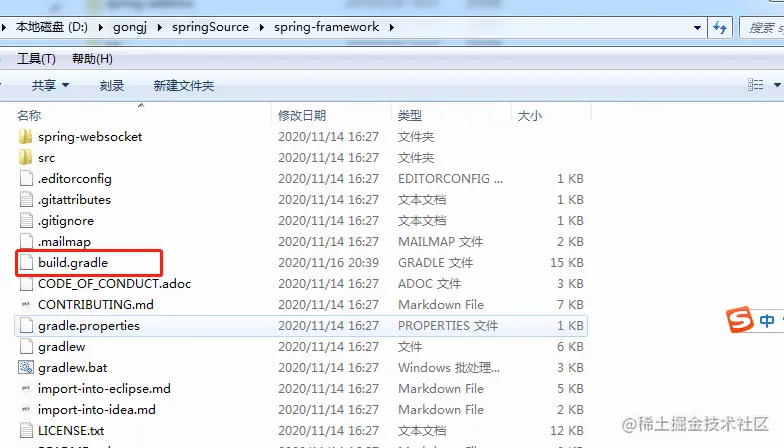
Task: Open the 共享 dropdown menu
Action: click(50, 86)
